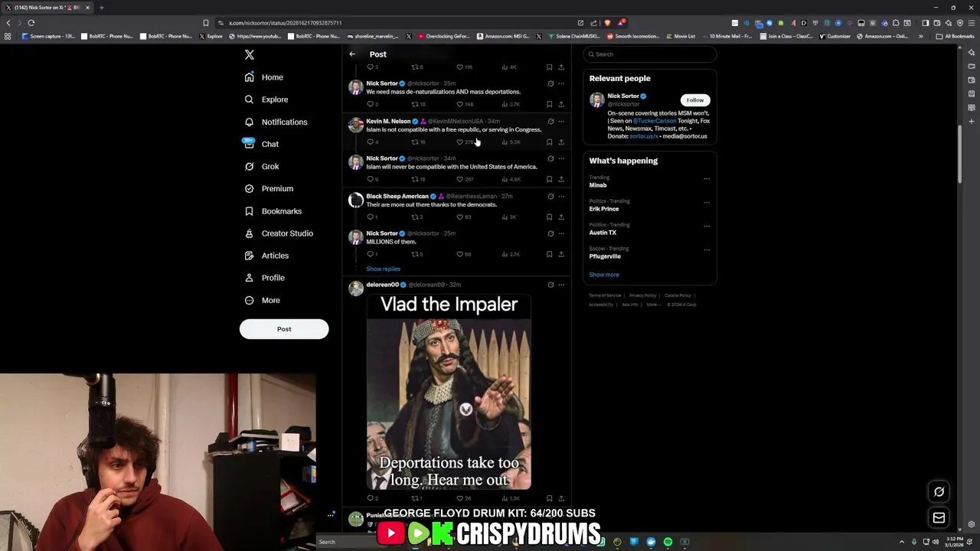Bookmark Kevin M. Nelson's reply
Screen dimensions: 980x551
tap(549, 142)
